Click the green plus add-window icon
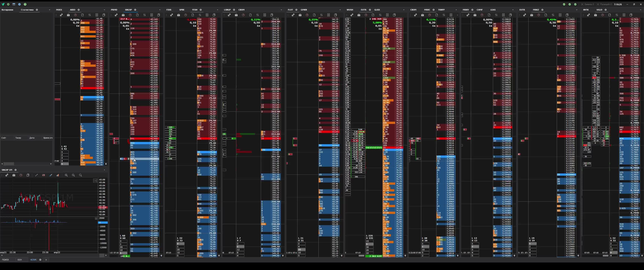 click(x=8, y=4)
